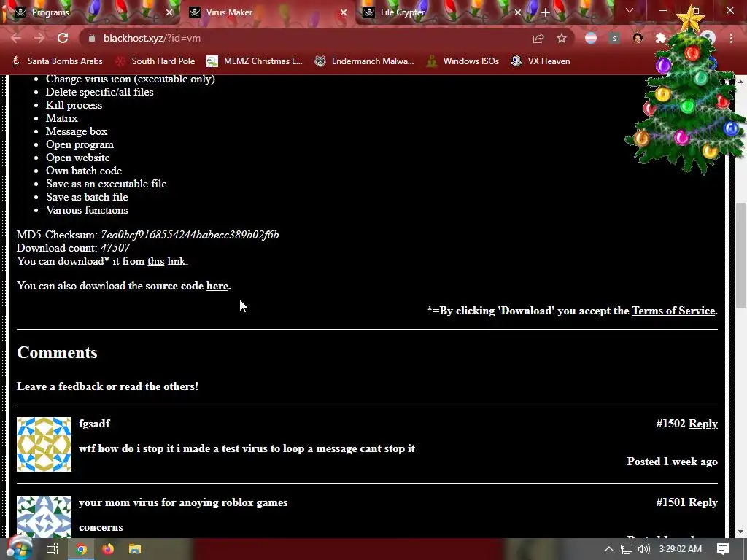
Task: Open a new browser tab
Action: (x=546, y=12)
